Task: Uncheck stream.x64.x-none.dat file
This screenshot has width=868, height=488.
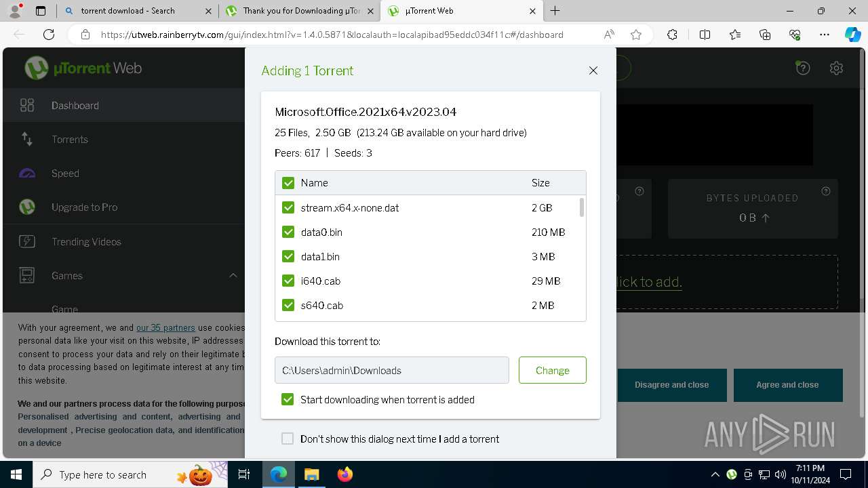Action: [288, 207]
